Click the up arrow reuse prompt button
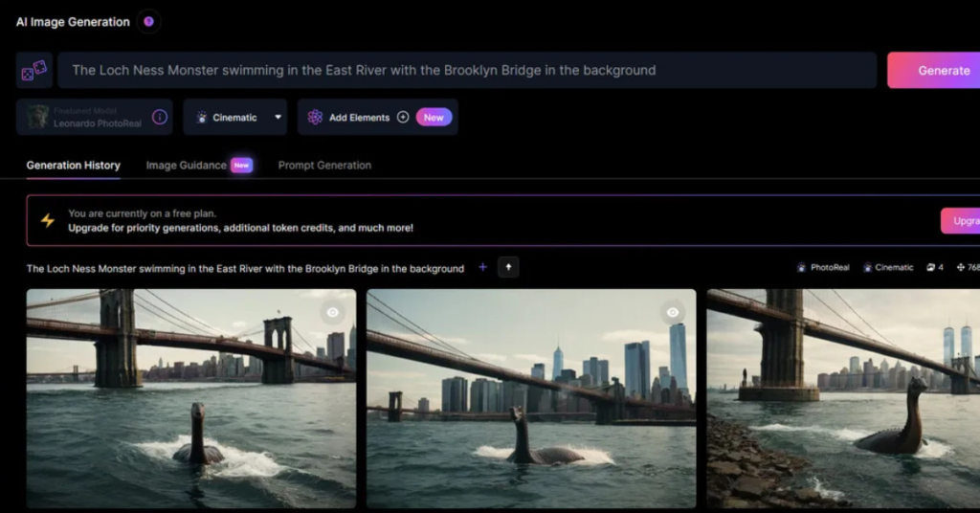 coord(508,267)
